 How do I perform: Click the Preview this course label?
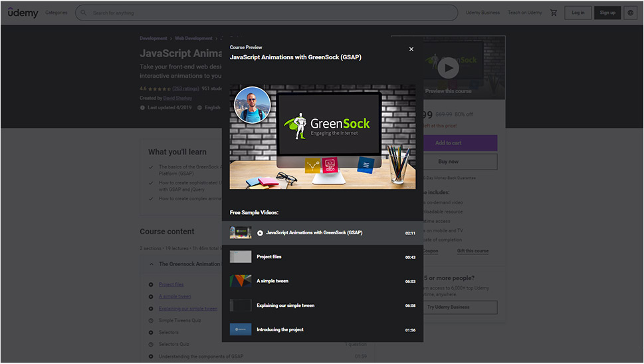[x=449, y=91]
